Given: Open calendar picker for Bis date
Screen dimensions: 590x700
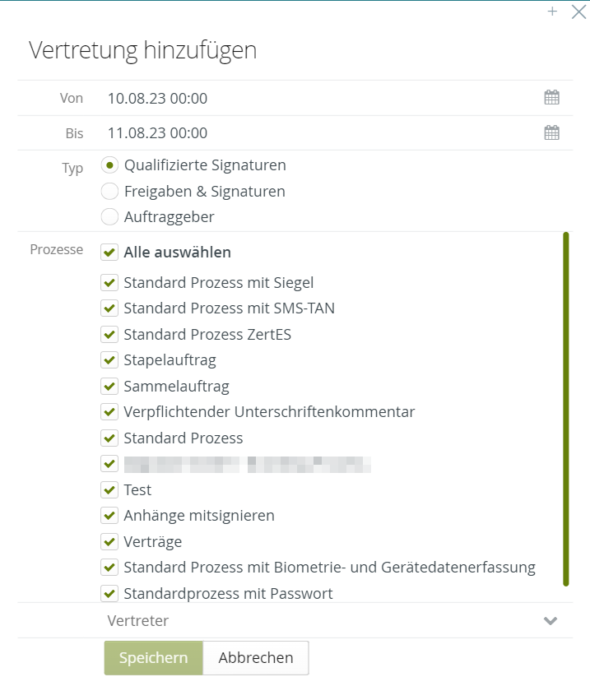Looking at the screenshot, I should (x=551, y=132).
